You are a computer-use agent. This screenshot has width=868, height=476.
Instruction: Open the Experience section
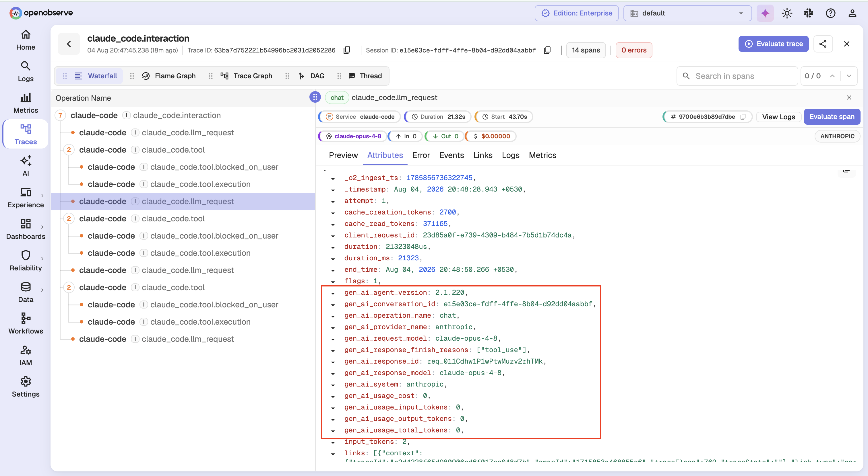(26, 198)
